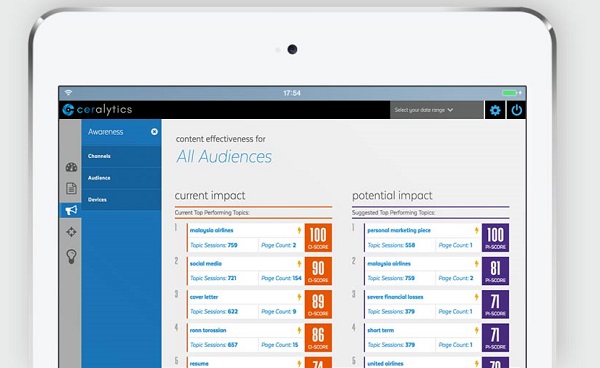
Task: Click lightning icon on ronn torossian topic
Action: (x=299, y=330)
